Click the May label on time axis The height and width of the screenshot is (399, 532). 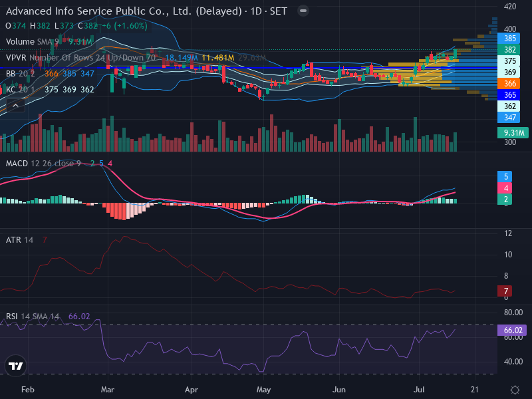[263, 390]
